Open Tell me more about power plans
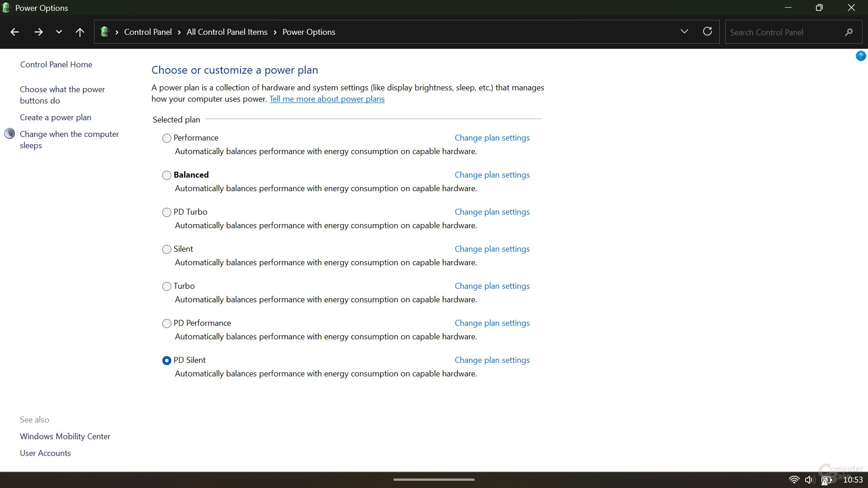Viewport: 868px width, 488px height. point(327,99)
